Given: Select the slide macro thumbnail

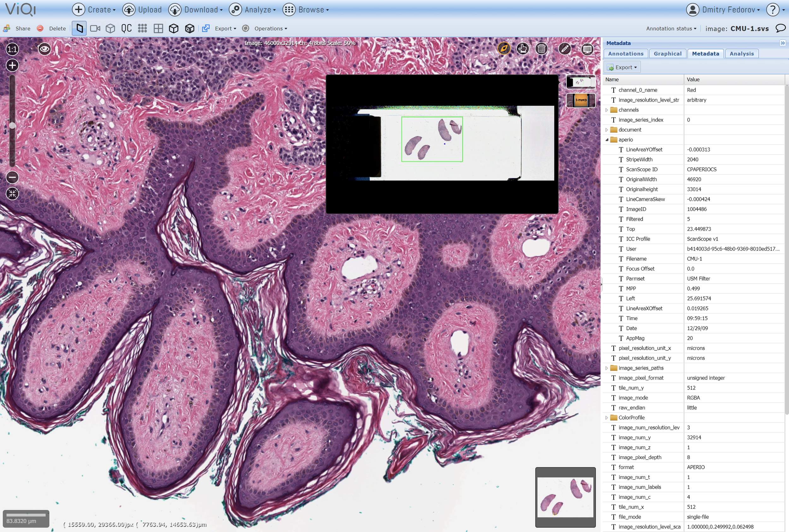Looking at the screenshot, I should (x=581, y=82).
